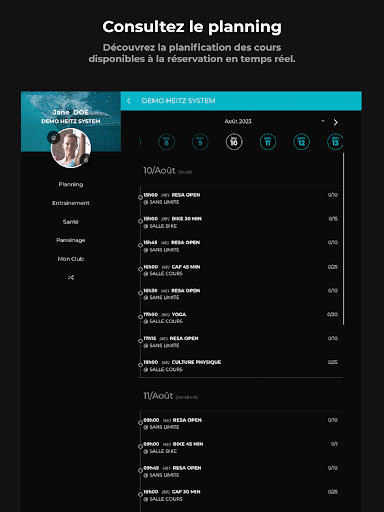Click the schedule vertical scrollbar

(x=343, y=239)
